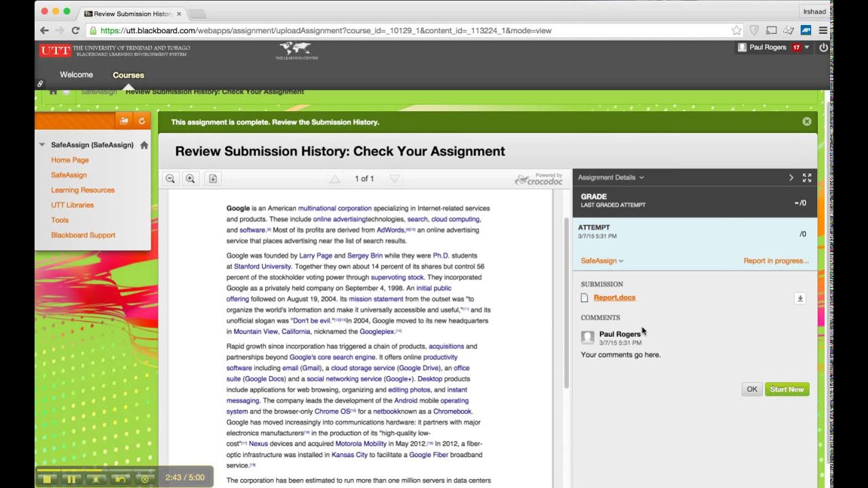Click the home icon next to SafeAssign title
The width and height of the screenshot is (868, 488).
click(x=144, y=145)
